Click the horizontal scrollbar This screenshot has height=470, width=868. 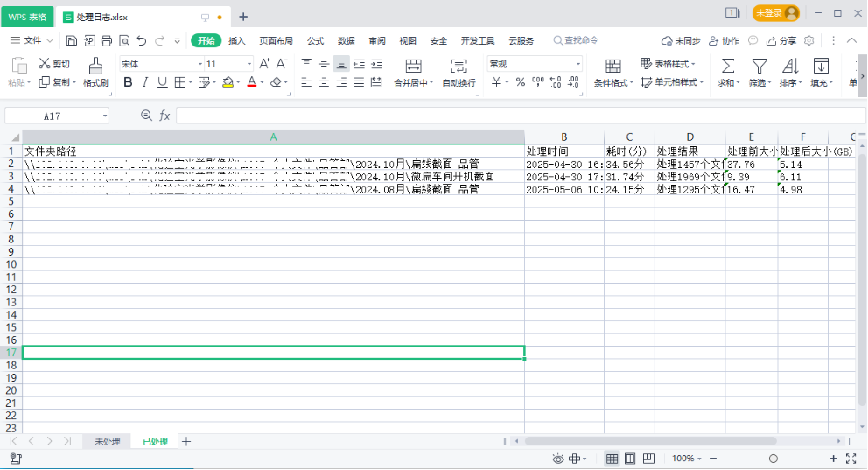point(650,441)
